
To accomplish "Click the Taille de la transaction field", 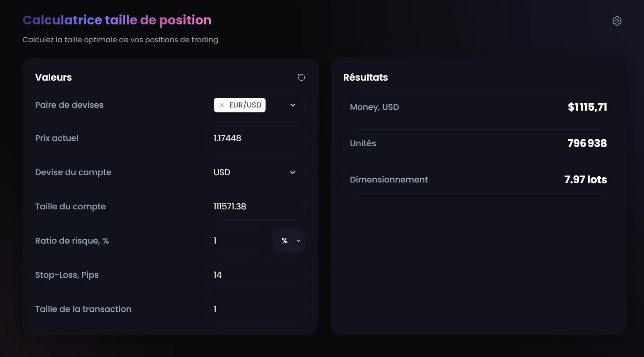I will tap(255, 309).
